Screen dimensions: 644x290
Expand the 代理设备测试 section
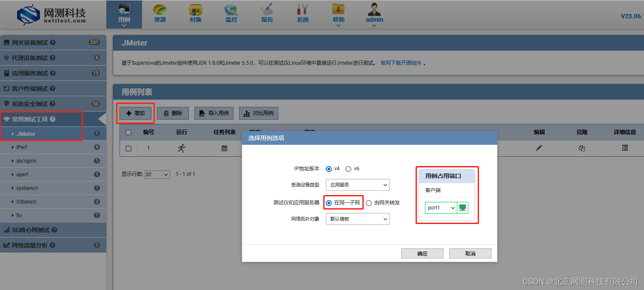coord(53,58)
